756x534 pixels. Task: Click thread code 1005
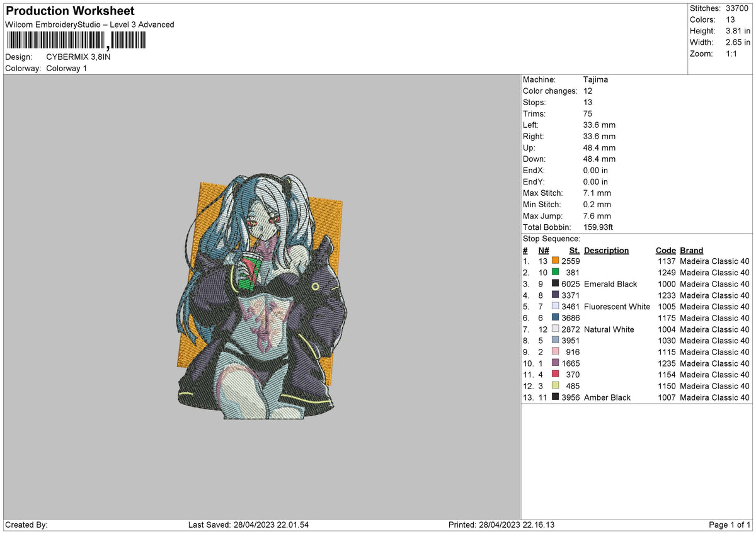tap(666, 307)
